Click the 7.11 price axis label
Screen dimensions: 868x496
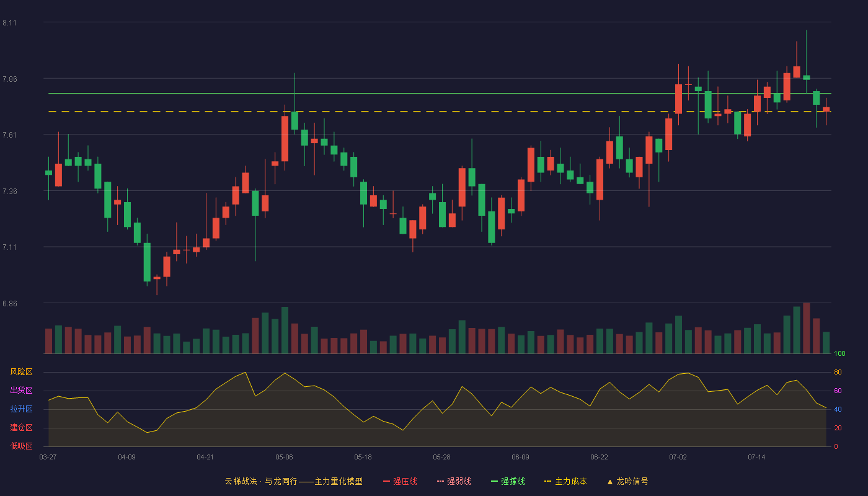pos(9,247)
